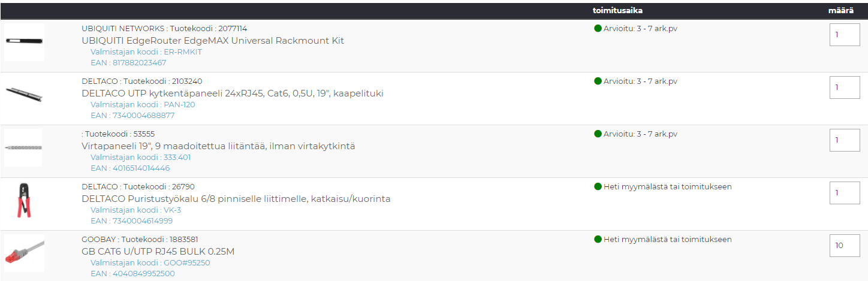The image size is (868, 281).
Task: Click green stock indicator for Deltaco crimping tool
Action: pos(598,186)
